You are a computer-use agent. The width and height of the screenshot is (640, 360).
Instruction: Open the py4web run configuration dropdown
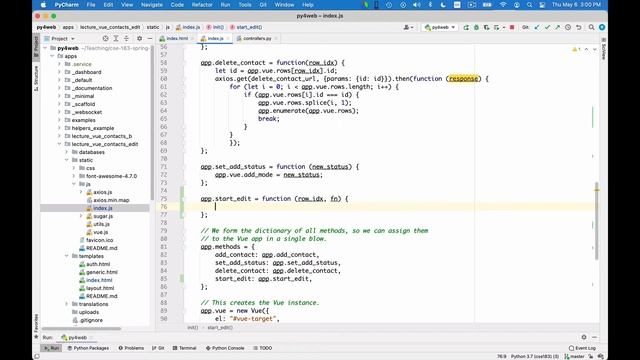(x=440, y=27)
